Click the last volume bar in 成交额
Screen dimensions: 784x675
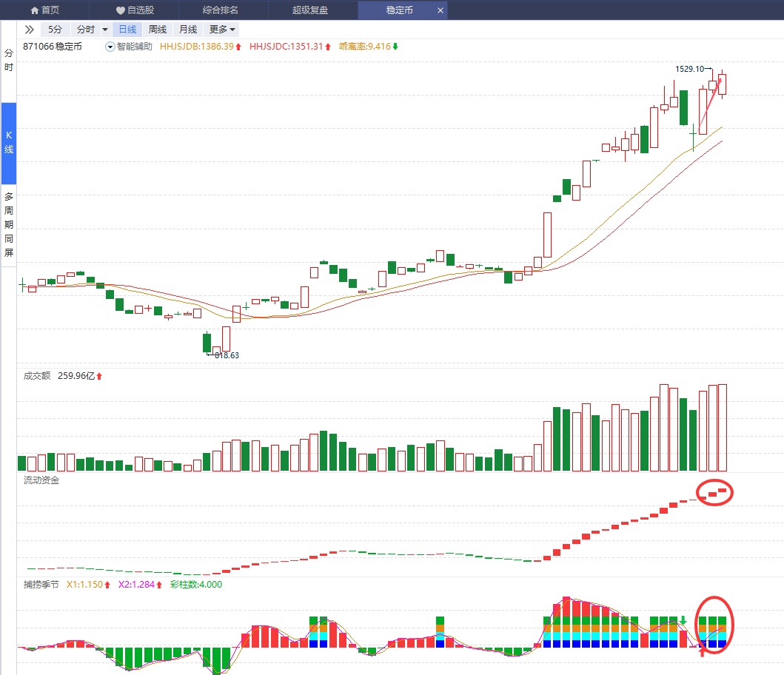[722, 428]
